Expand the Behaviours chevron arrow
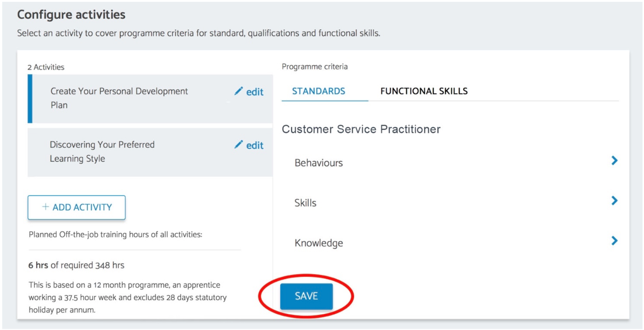Image resolution: width=644 pixels, height=330 pixels. 614,161
